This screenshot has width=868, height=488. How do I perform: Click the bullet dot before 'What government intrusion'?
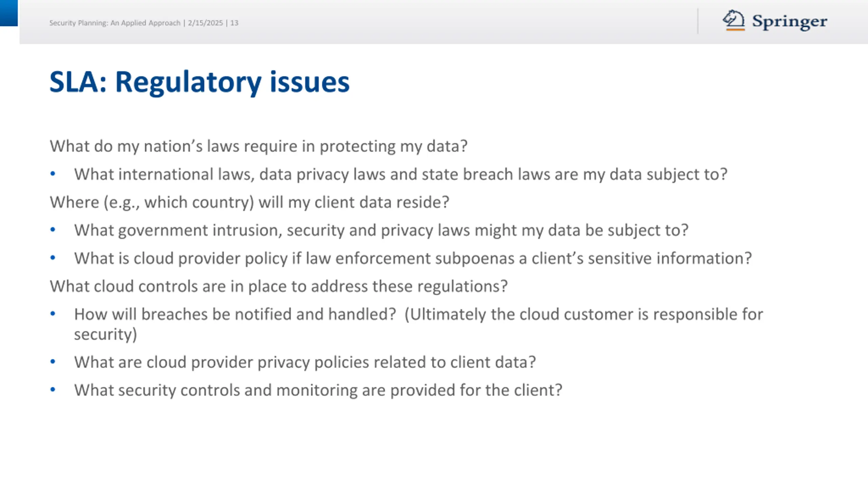(53, 230)
